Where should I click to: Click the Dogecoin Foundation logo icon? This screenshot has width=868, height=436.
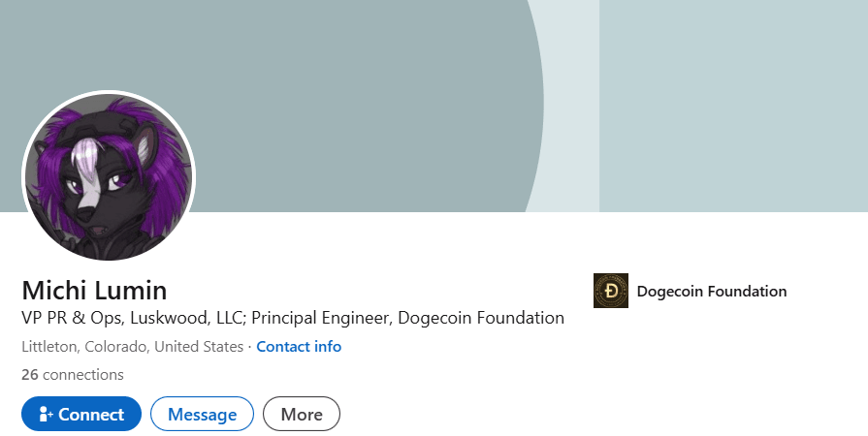pos(610,291)
